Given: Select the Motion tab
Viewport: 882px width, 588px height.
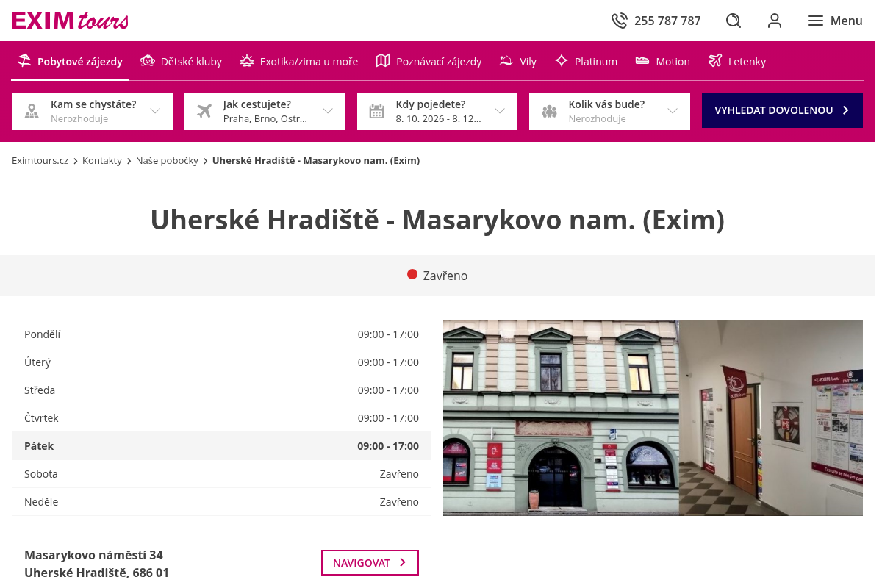Looking at the screenshot, I should (662, 61).
